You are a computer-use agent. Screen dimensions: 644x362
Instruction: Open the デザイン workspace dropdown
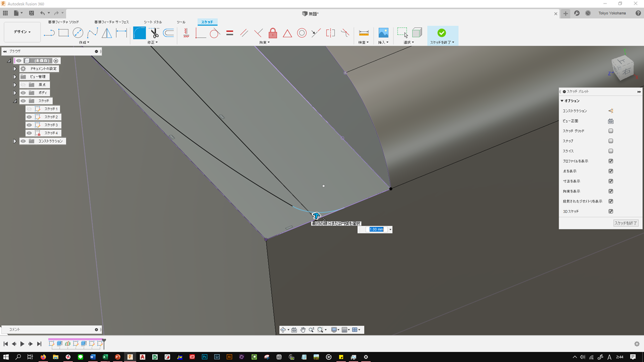click(22, 32)
